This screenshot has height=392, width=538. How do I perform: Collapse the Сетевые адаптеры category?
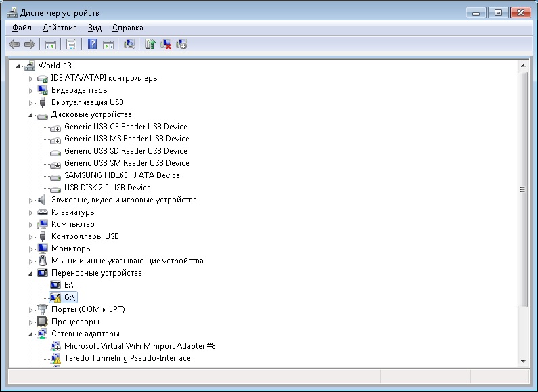[30, 334]
